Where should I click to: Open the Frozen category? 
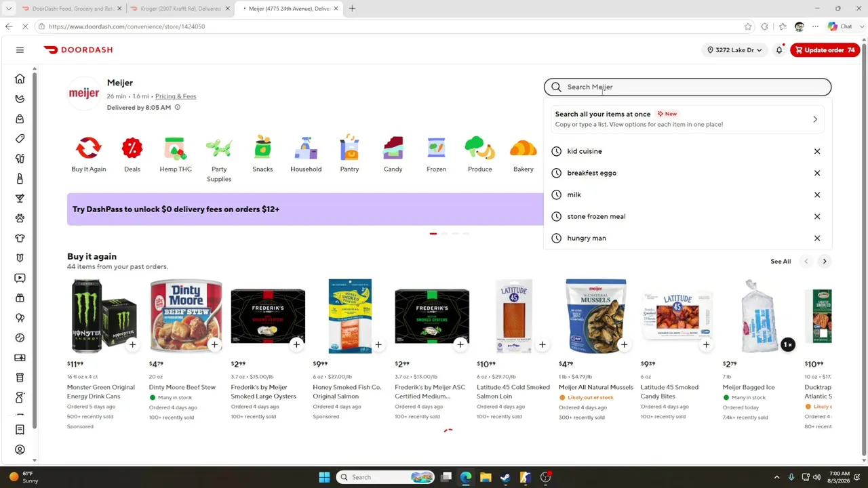tap(436, 155)
